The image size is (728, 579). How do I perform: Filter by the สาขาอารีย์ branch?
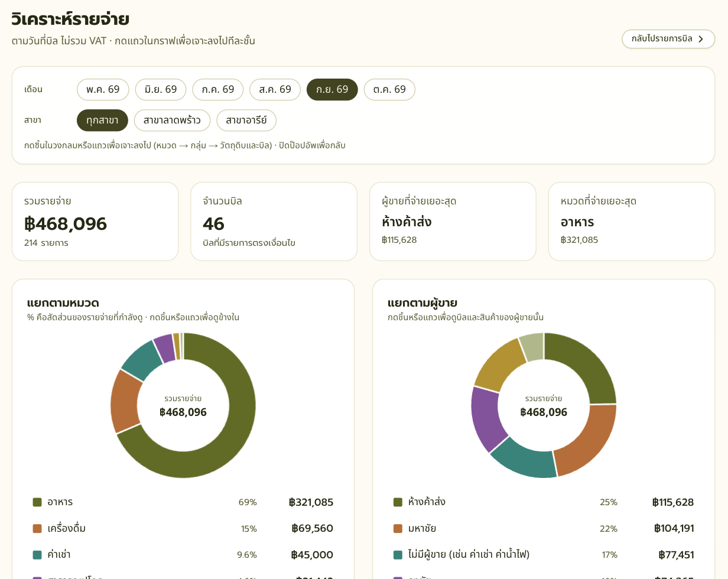coord(246,121)
